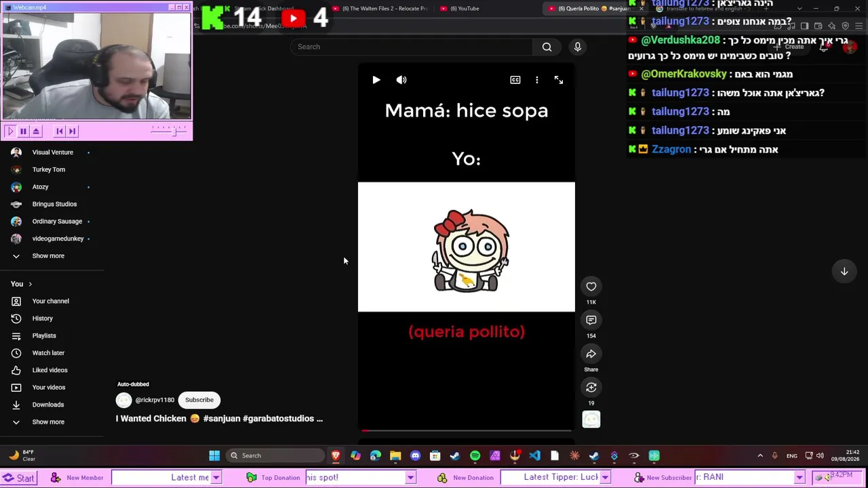Toggle closed captions on the Short
868x488 pixels.
(x=515, y=80)
